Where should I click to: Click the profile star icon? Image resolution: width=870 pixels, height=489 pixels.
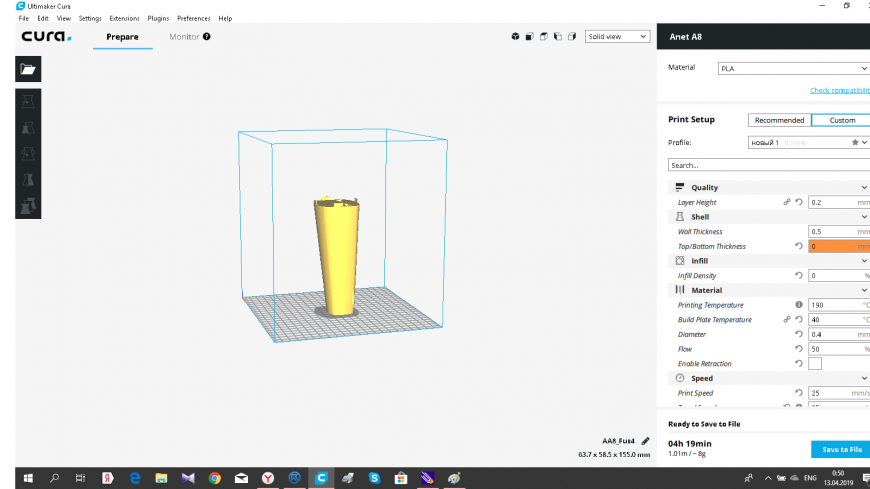click(x=855, y=143)
